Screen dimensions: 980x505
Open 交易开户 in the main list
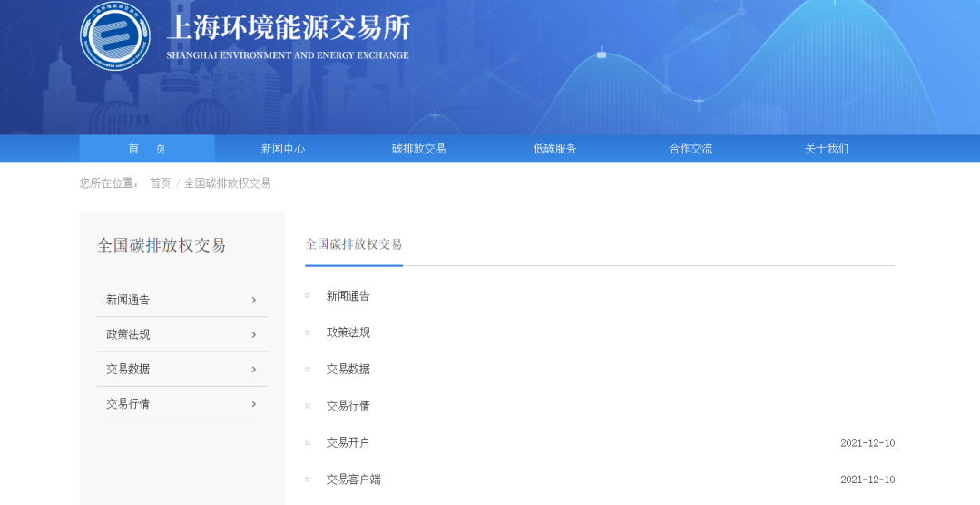[x=348, y=442]
